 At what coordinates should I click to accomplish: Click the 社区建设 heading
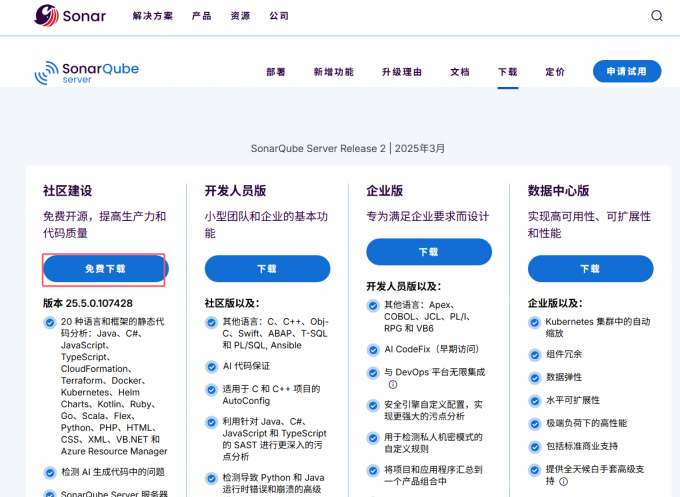point(68,191)
